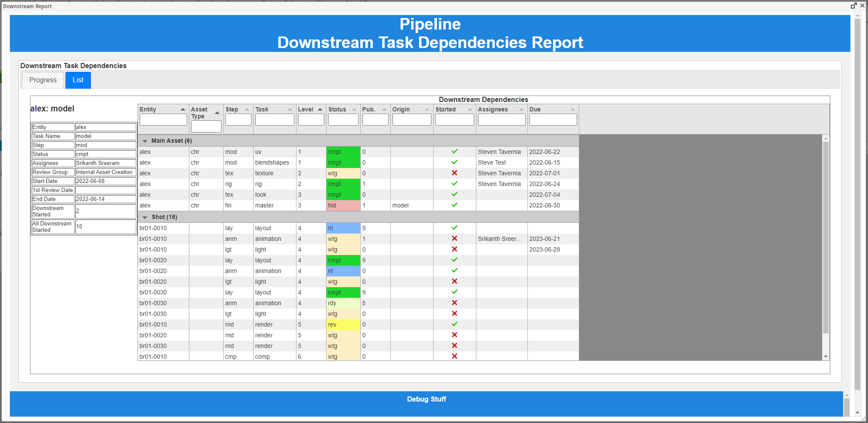Select the List tab
Screen dimensions: 868x423
pos(78,80)
